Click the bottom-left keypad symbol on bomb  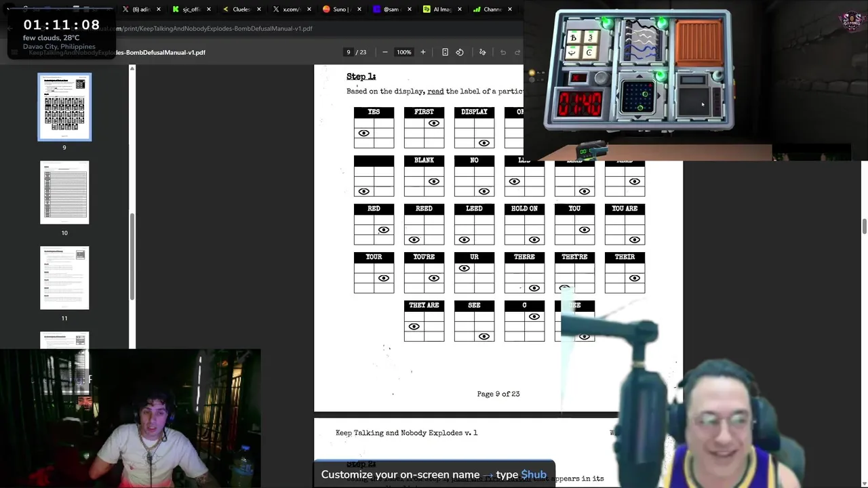[x=573, y=54]
